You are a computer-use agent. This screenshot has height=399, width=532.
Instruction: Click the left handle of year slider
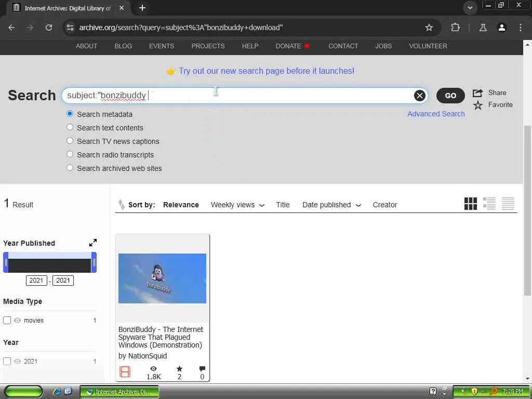pos(6,262)
